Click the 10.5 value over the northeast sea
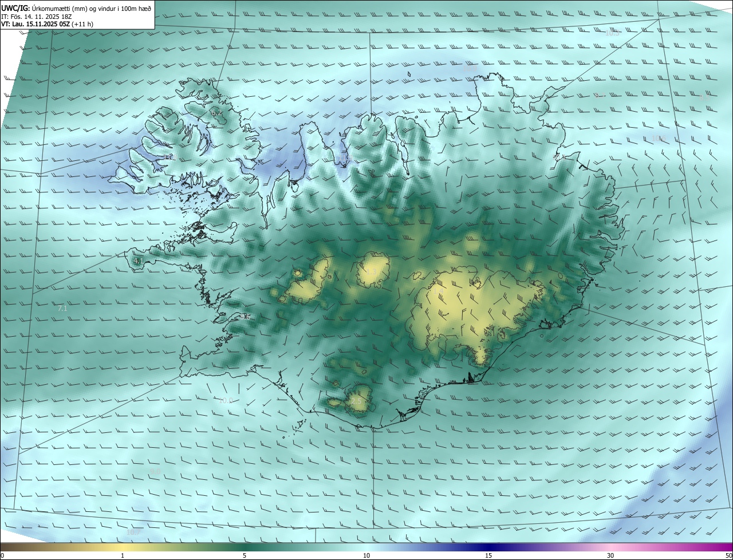Screen dimensions: 733x560 pos(612,33)
